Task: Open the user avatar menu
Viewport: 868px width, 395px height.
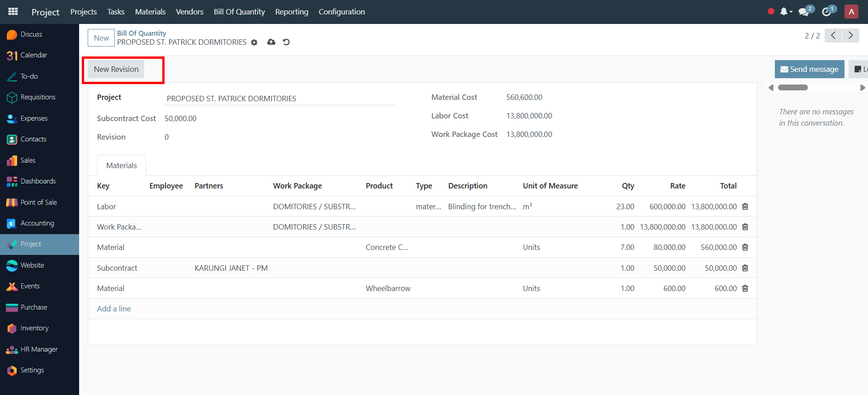Action: pyautogui.click(x=851, y=12)
